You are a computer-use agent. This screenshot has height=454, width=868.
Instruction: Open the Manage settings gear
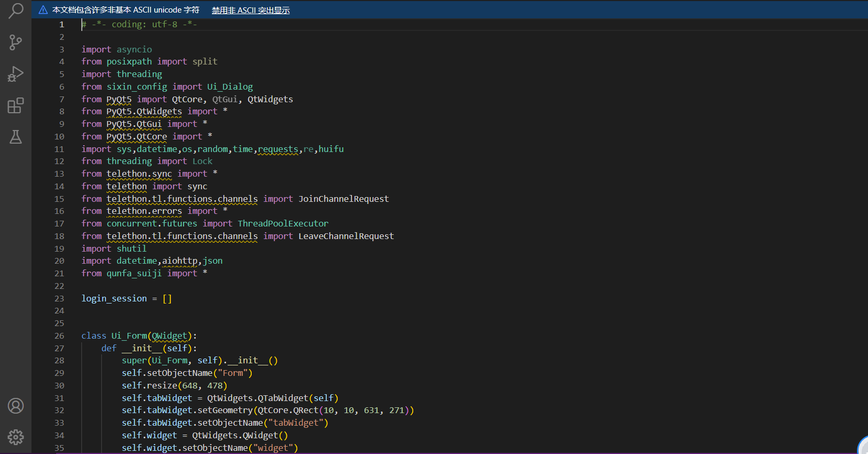click(16, 437)
